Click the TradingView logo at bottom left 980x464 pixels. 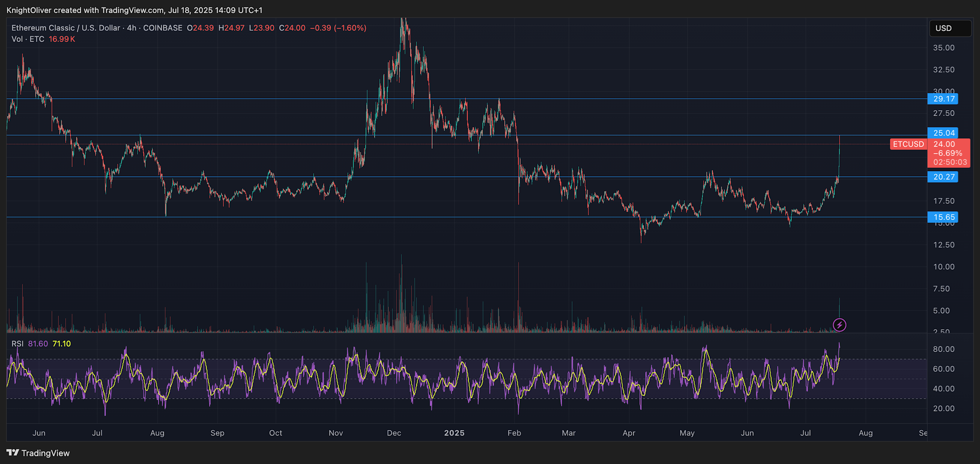tap(38, 453)
